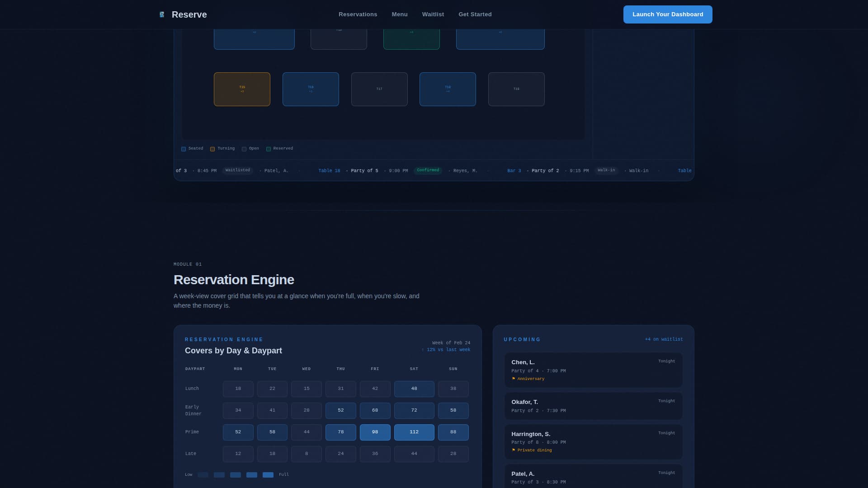Open the Table 18 ticker link
This screenshot has height=488, width=868.
(x=329, y=171)
